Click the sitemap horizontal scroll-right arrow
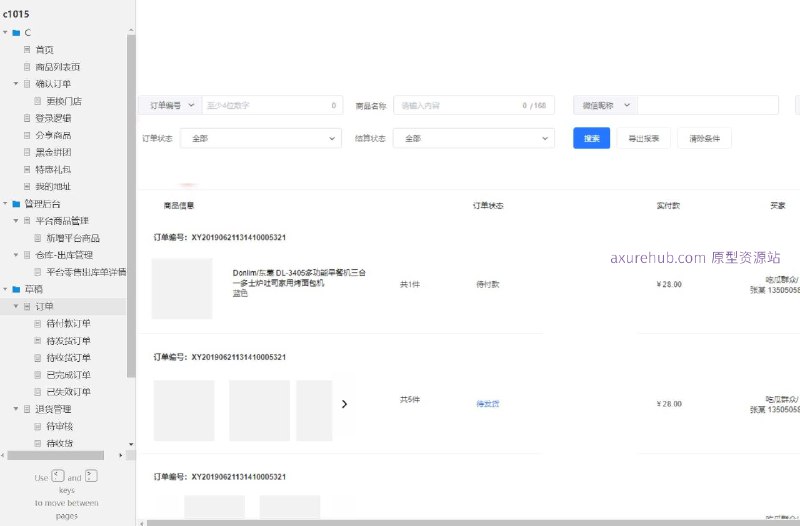The height and width of the screenshot is (526, 800). point(120,455)
